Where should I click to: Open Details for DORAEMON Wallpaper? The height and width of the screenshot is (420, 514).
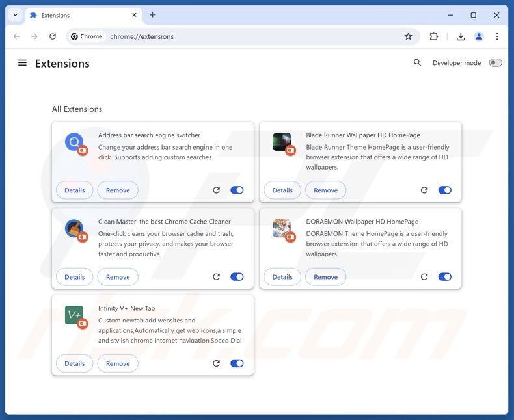282,277
